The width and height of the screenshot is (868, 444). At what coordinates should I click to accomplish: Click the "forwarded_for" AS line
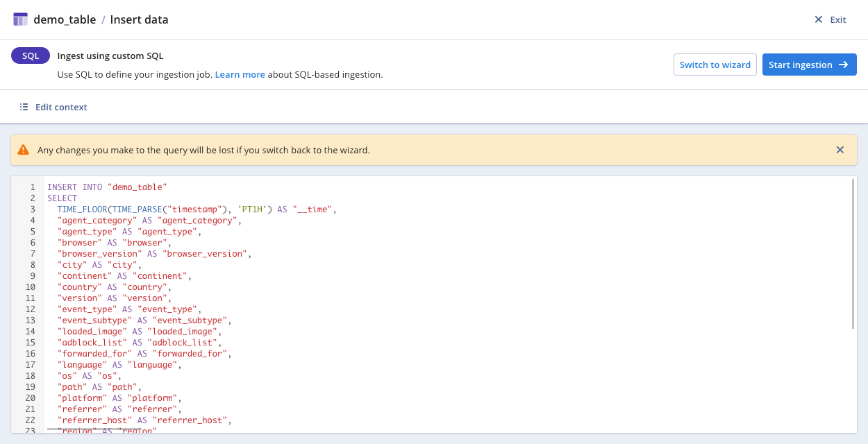144,354
